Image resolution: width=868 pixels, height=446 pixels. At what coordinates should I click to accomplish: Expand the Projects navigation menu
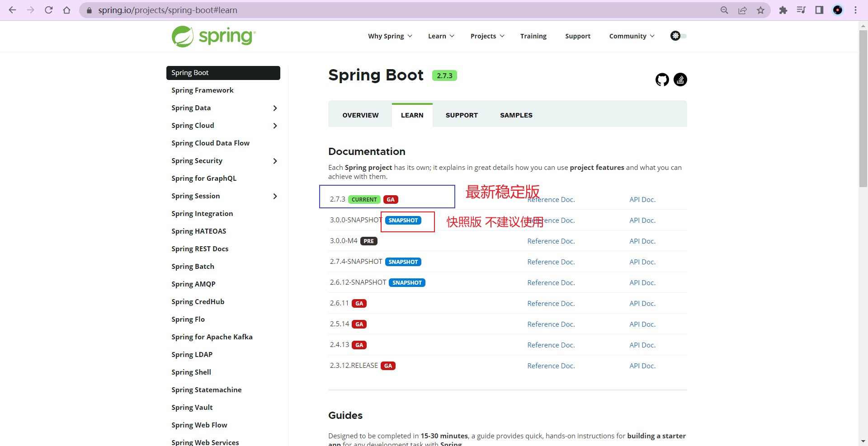click(487, 36)
